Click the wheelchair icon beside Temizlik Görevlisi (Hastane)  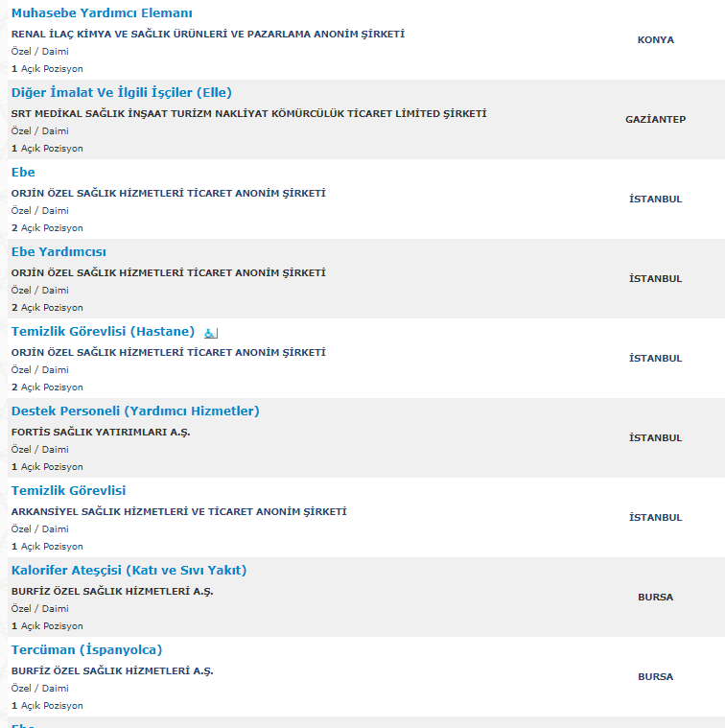211,333
